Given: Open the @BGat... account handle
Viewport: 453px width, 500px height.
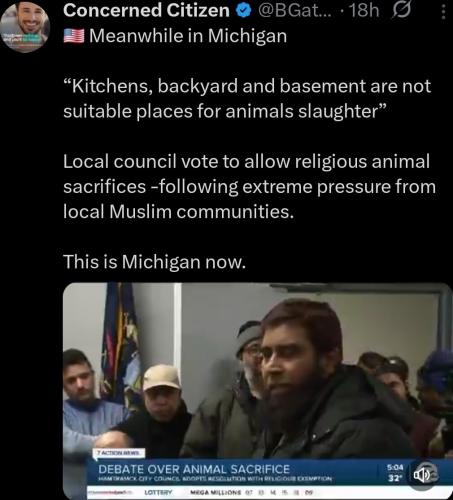Looking at the screenshot, I should [x=295, y=11].
